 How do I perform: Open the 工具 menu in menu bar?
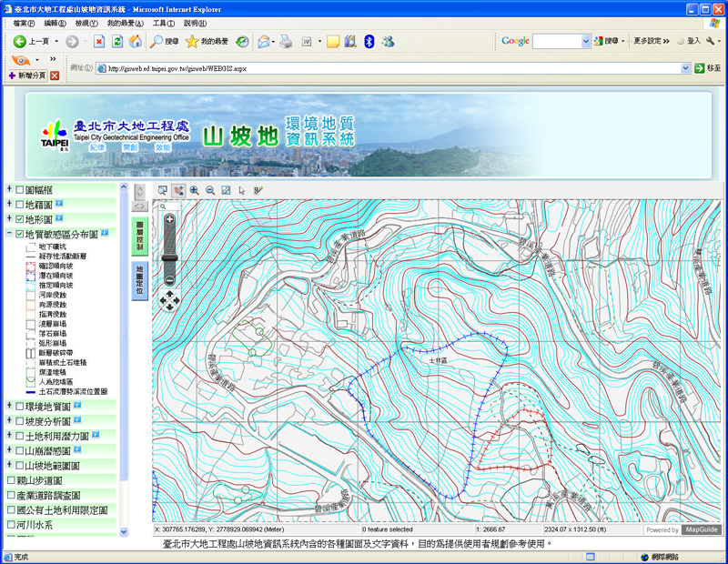(x=164, y=23)
